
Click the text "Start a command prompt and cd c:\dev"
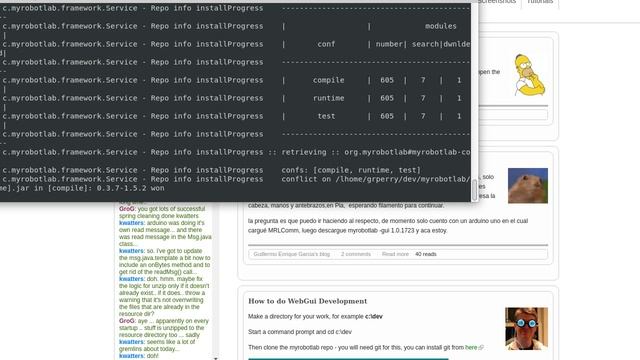pos(300,332)
